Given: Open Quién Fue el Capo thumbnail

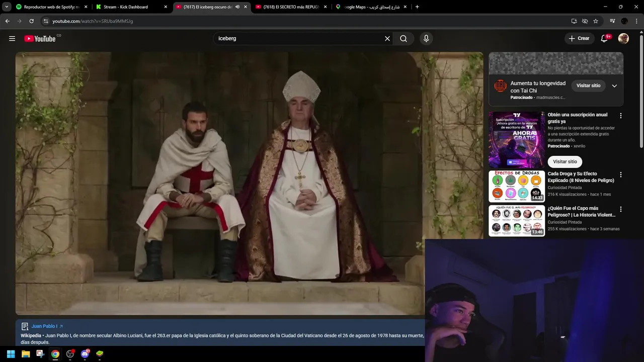Looking at the screenshot, I should (x=517, y=221).
